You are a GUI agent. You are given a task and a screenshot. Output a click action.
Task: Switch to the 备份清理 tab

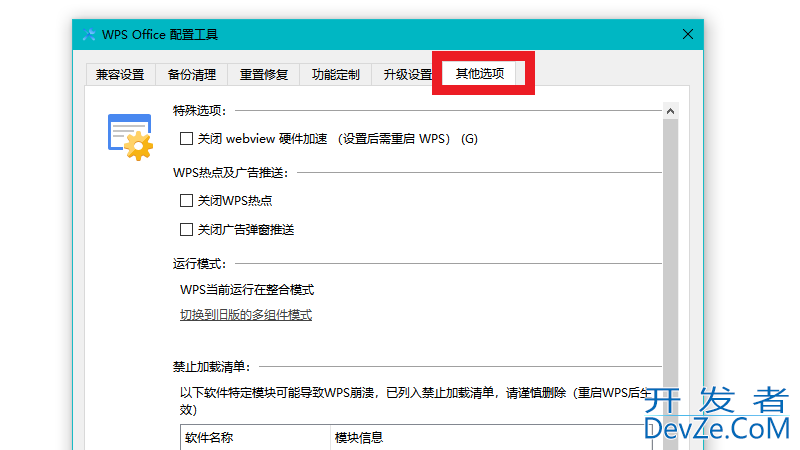tap(192, 75)
